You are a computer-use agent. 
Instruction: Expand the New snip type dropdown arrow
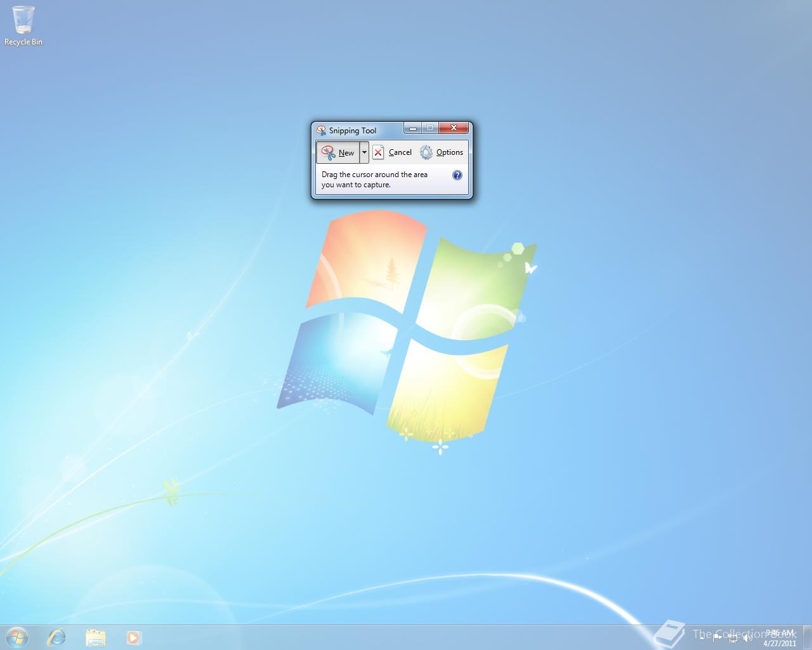tap(363, 152)
